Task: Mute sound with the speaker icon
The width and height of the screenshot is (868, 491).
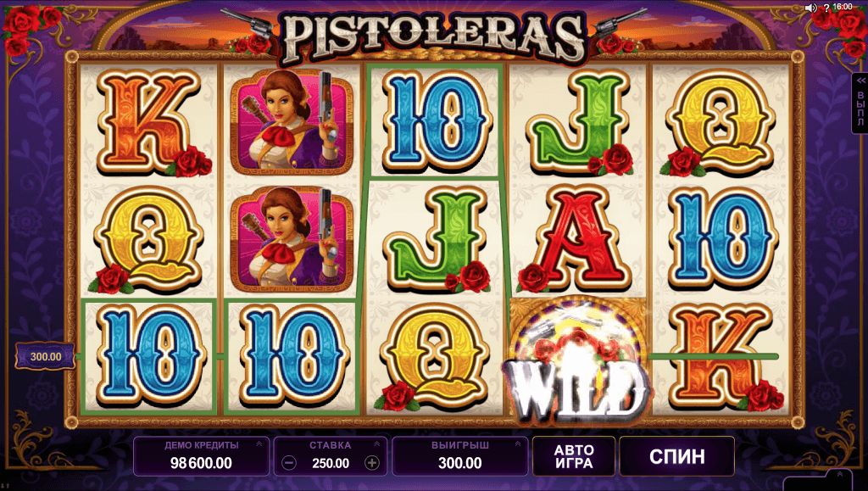Action: pos(811,7)
